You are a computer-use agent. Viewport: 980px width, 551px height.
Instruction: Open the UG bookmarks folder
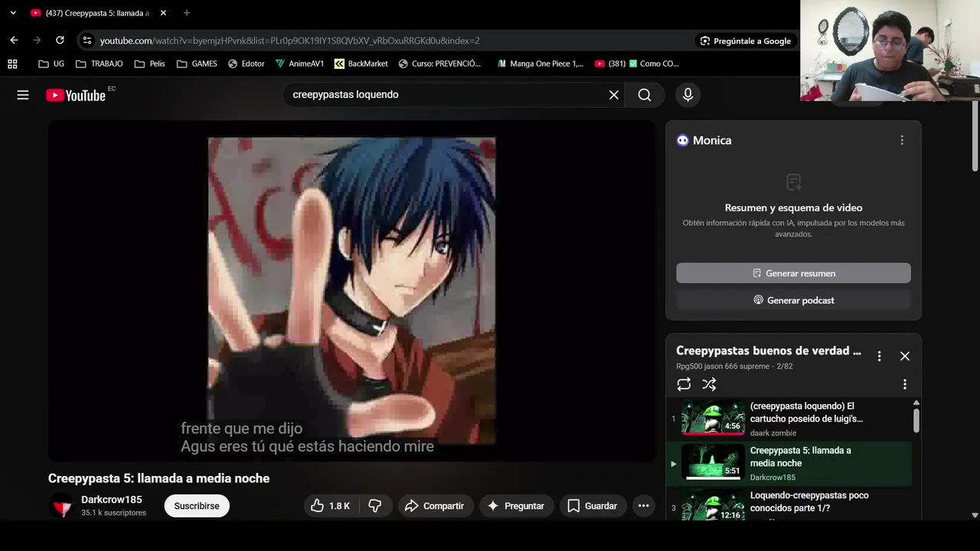pyautogui.click(x=51, y=64)
